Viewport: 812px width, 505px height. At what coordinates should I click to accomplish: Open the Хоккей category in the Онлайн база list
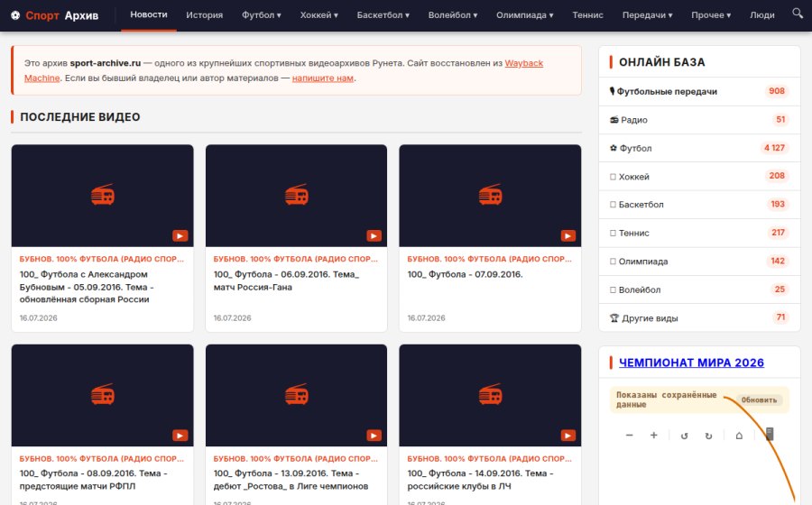[x=699, y=177]
